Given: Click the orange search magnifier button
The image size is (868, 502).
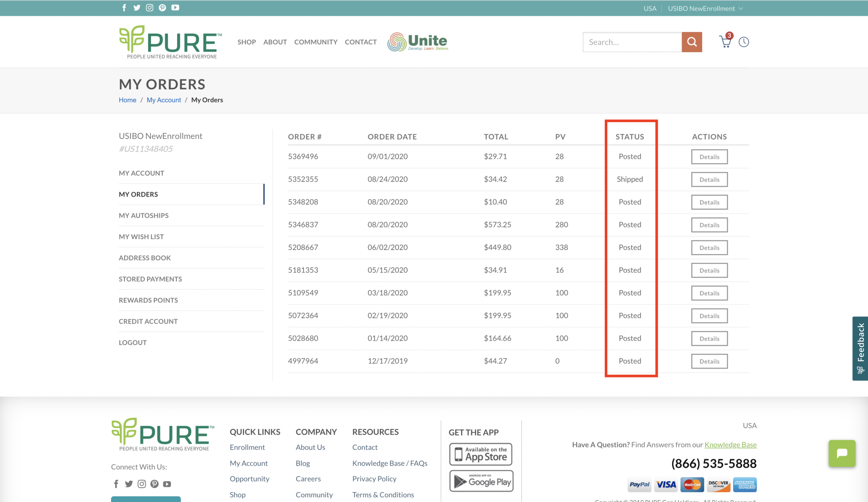Looking at the screenshot, I should (x=692, y=42).
